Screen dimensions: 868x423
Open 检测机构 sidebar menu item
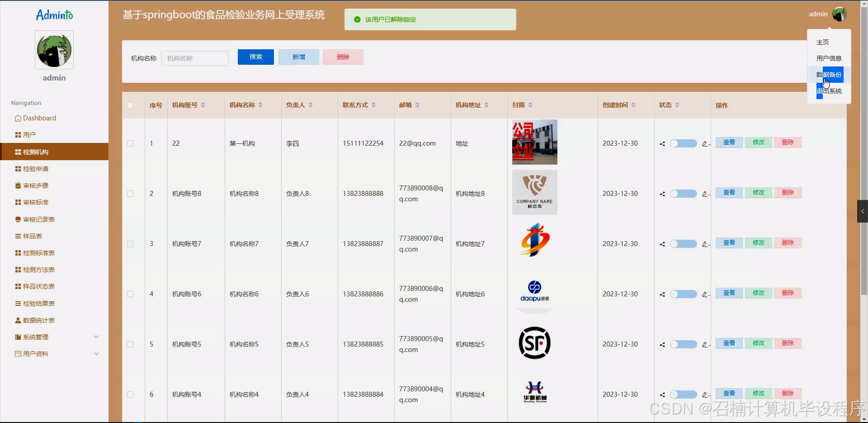(x=54, y=152)
